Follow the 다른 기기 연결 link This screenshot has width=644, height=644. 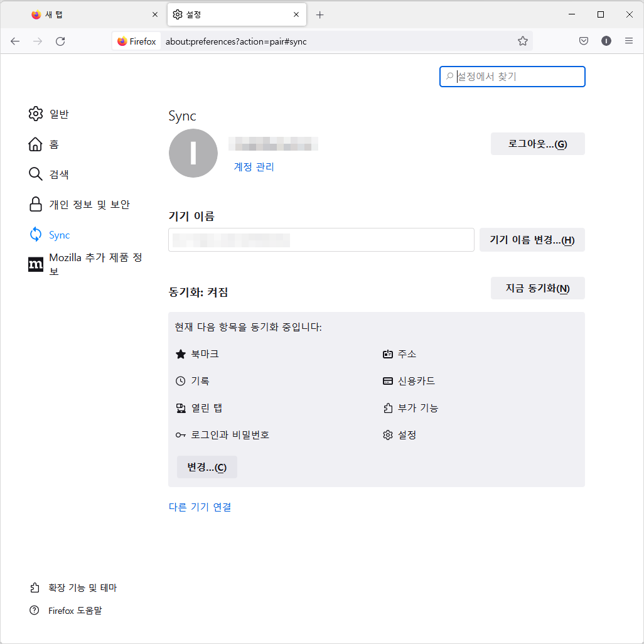[x=200, y=507]
